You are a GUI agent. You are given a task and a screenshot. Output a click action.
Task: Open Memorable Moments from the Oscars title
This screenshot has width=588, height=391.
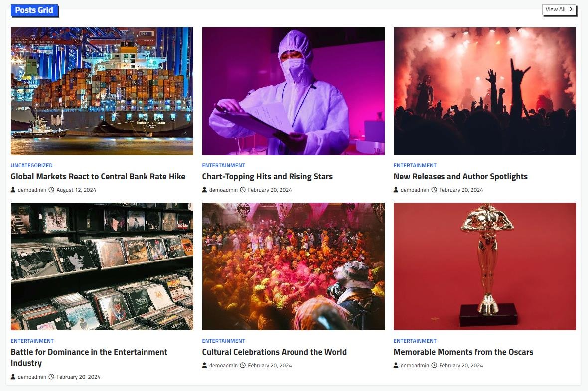click(x=463, y=352)
